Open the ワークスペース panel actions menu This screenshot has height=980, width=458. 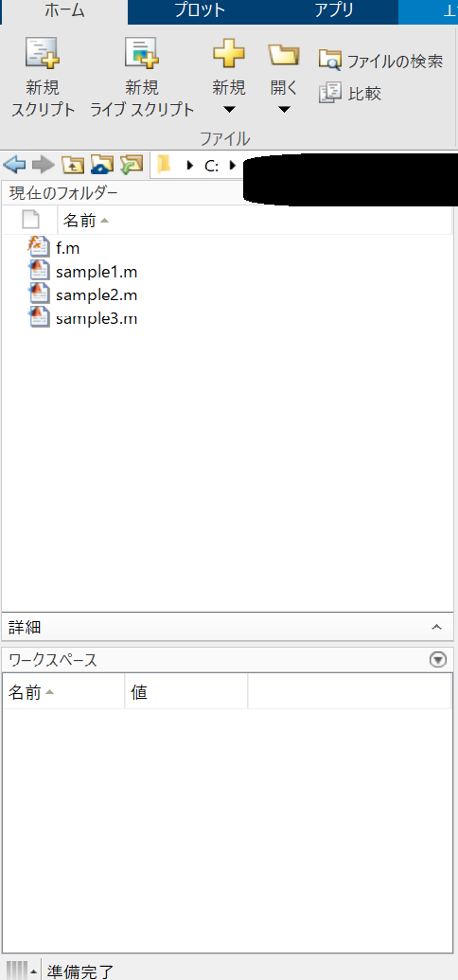pyautogui.click(x=439, y=659)
